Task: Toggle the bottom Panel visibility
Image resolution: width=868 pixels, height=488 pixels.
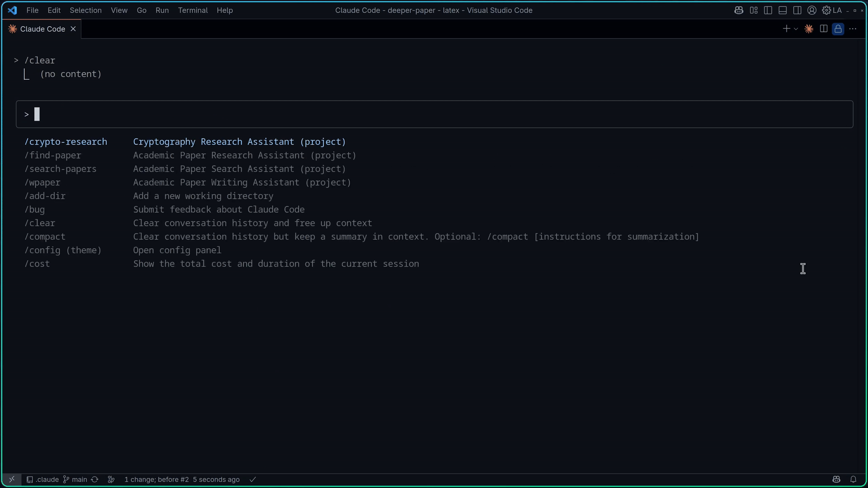Action: pos(782,10)
